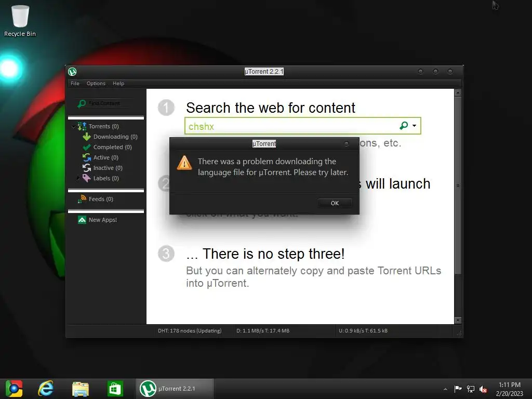Click the green magnifier search button

coord(403,126)
